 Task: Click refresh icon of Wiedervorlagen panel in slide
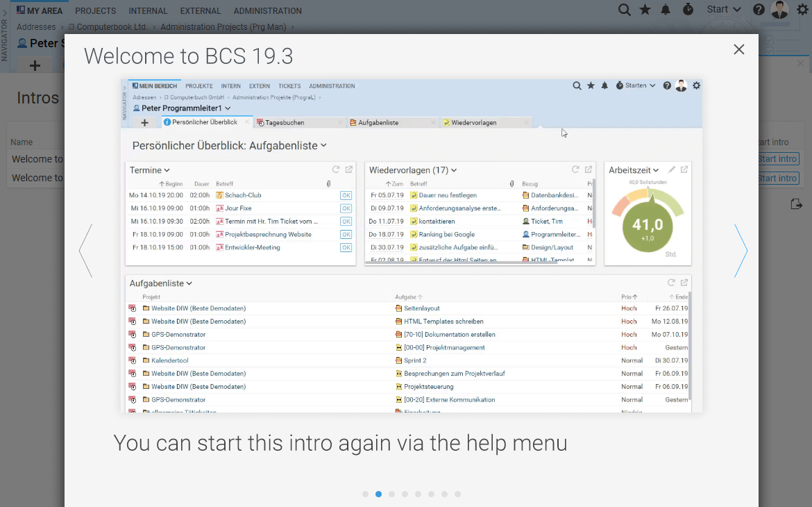[575, 169]
